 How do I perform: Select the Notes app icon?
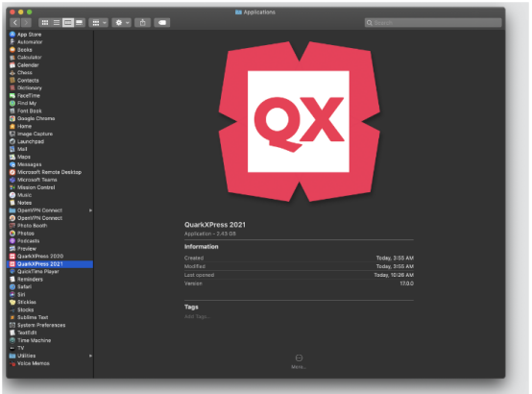tap(12, 203)
